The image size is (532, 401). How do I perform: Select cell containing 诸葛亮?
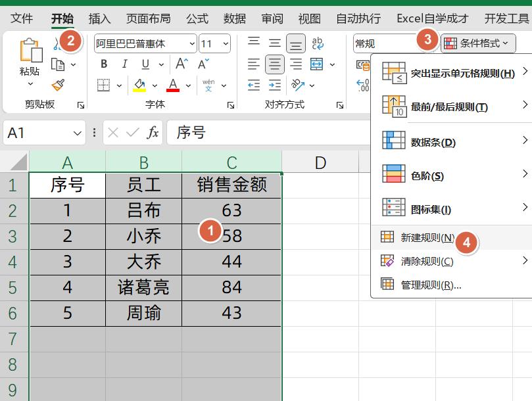coord(143,287)
